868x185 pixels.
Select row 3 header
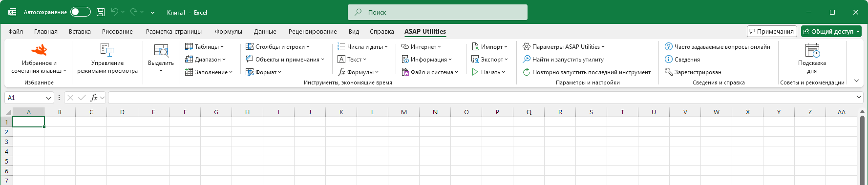pos(6,142)
